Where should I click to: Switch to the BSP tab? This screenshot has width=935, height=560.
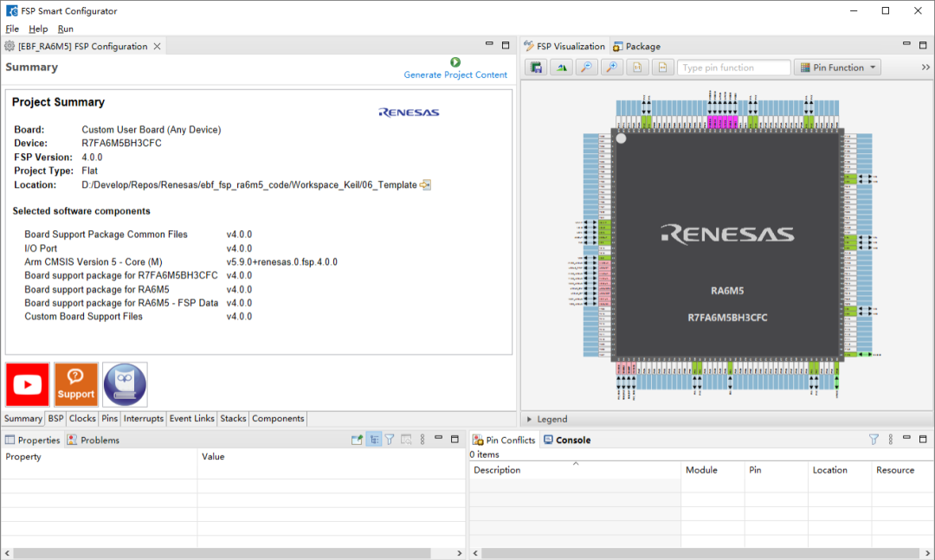(x=55, y=419)
